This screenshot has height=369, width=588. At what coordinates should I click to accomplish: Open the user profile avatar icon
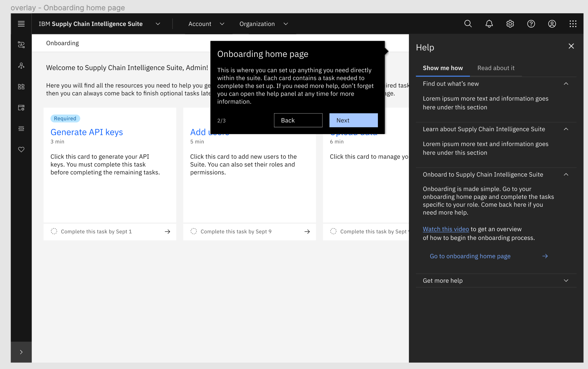552,24
